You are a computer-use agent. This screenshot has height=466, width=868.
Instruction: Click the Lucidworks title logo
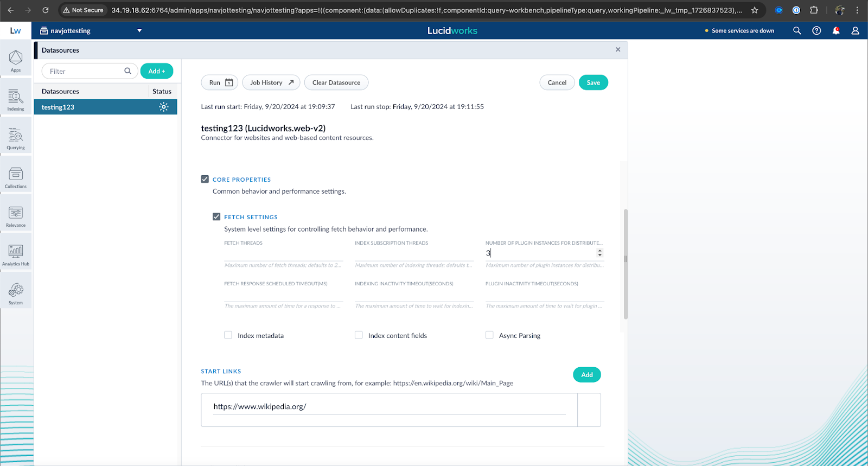pyautogui.click(x=452, y=31)
